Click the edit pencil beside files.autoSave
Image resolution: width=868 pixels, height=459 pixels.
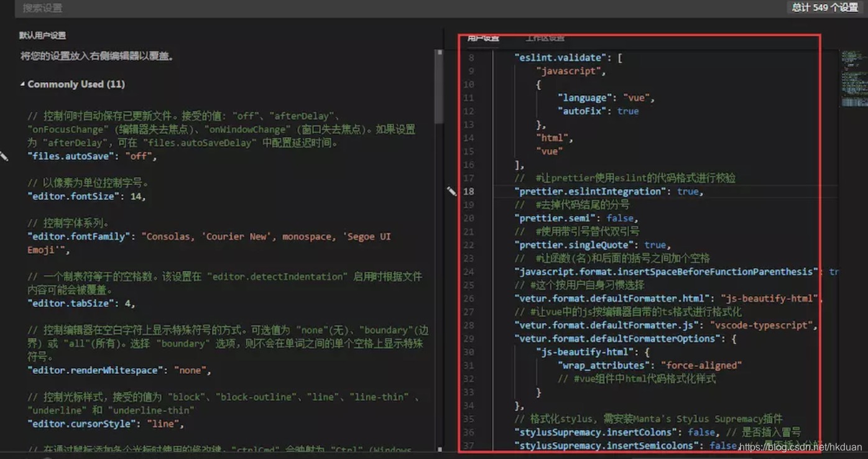tap(4, 156)
